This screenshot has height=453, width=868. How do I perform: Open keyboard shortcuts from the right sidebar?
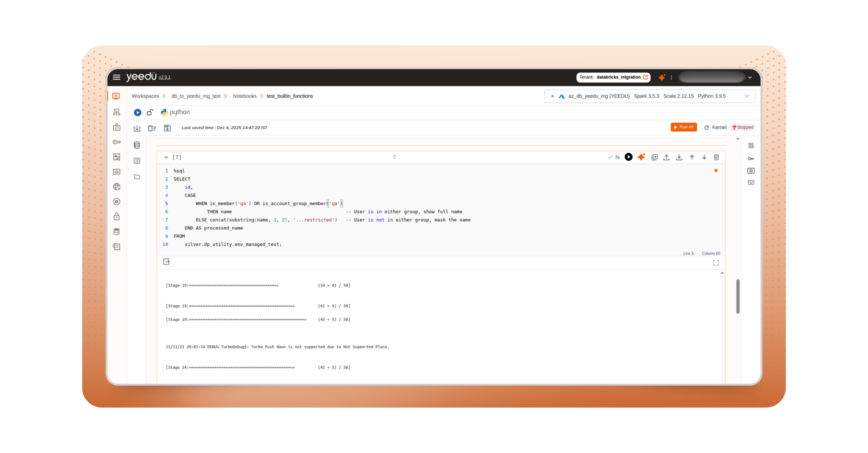pyautogui.click(x=751, y=182)
